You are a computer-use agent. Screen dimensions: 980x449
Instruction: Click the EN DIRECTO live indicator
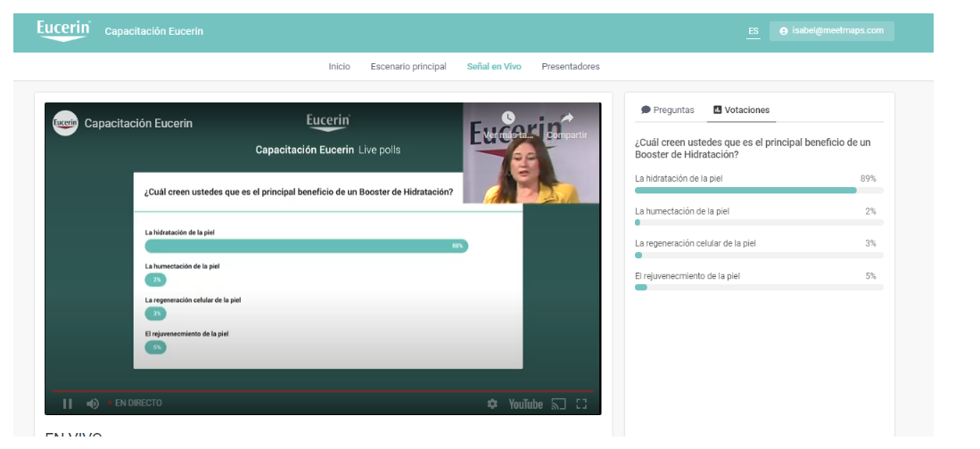point(135,404)
